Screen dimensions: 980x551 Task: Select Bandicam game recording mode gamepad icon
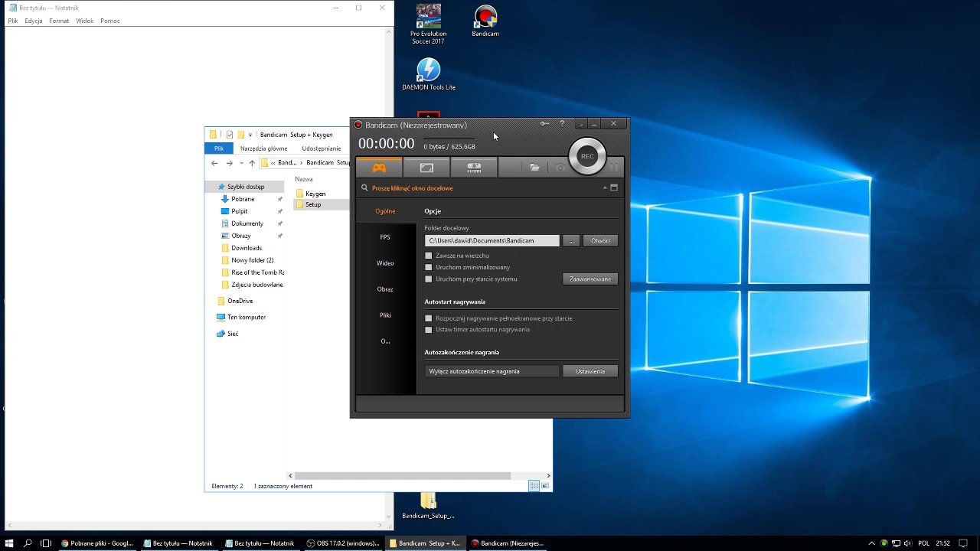coord(379,168)
